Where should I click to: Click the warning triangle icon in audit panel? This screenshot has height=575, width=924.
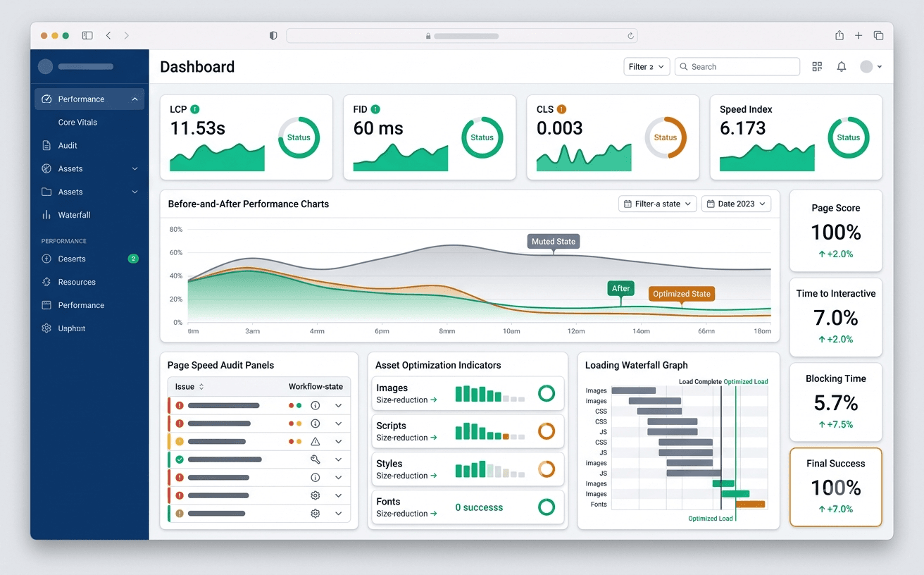coord(316,441)
